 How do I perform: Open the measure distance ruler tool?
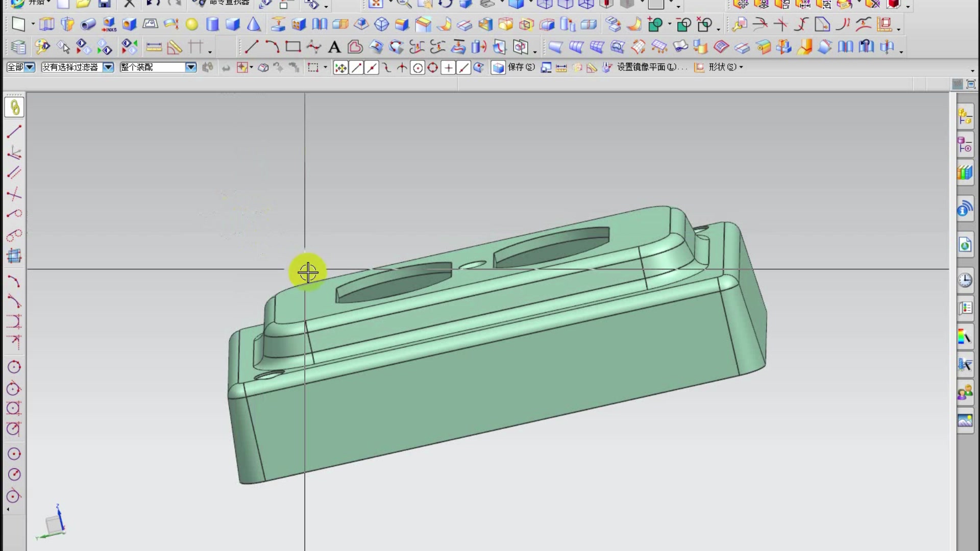tap(154, 47)
